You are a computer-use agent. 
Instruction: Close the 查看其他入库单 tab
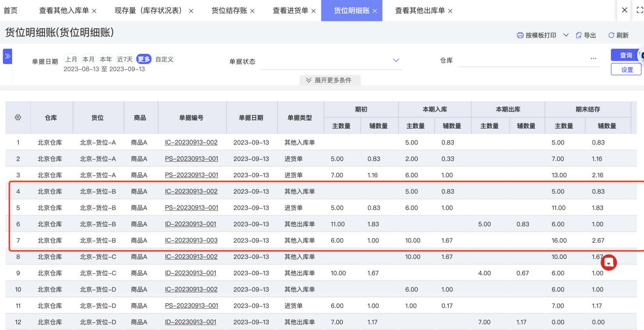click(x=95, y=11)
